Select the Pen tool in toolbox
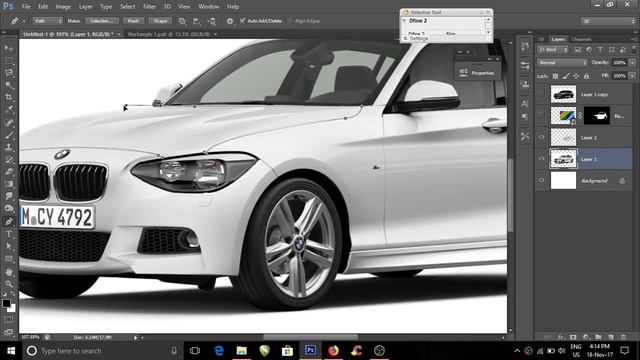The image size is (640, 360). (9, 222)
